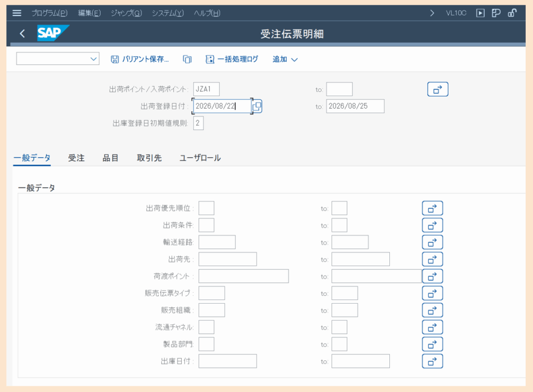
Task: Expand the 追加 dropdown
Action: coord(285,59)
